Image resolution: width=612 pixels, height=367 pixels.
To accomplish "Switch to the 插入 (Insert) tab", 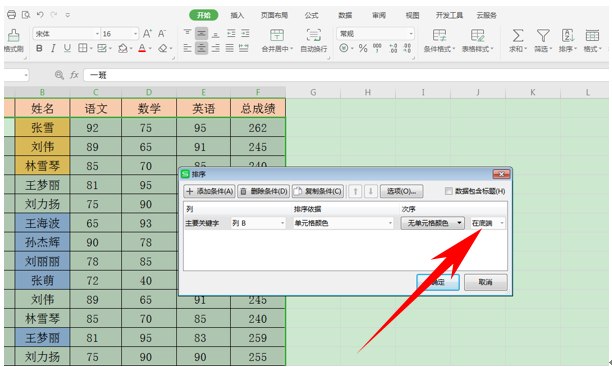I will click(237, 15).
